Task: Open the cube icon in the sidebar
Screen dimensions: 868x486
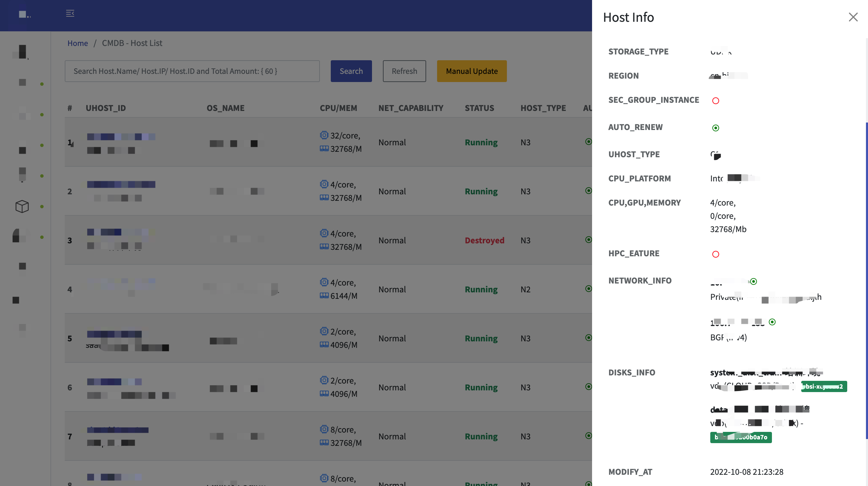Action: [x=22, y=206]
